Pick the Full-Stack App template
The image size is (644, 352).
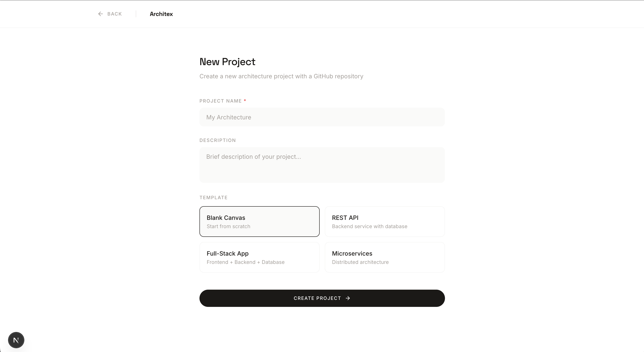[259, 257]
